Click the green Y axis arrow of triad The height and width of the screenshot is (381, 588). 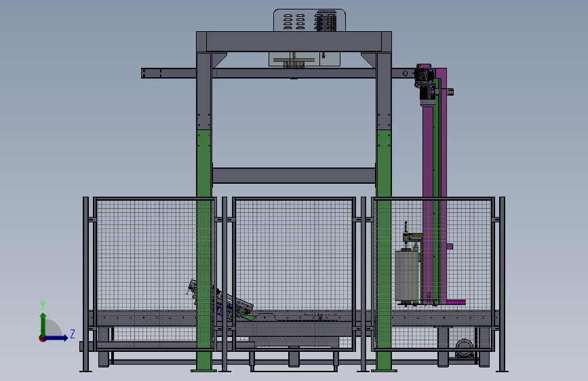coord(43,324)
